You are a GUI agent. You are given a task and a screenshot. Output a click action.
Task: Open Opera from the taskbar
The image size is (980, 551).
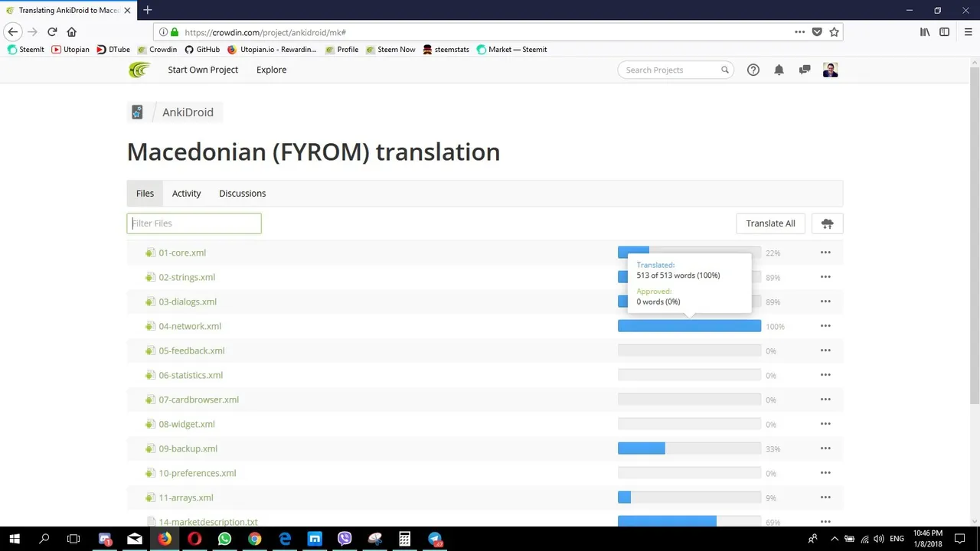coord(194,539)
